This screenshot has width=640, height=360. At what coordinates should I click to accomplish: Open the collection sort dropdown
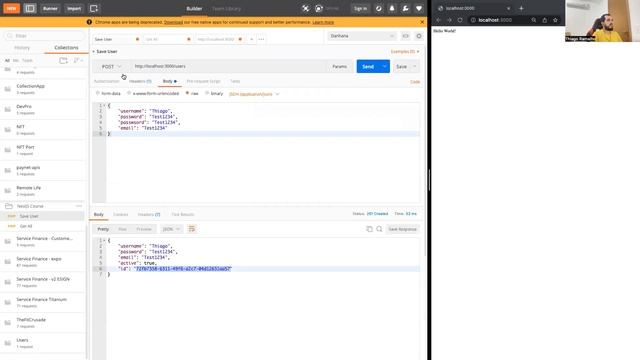(78, 60)
